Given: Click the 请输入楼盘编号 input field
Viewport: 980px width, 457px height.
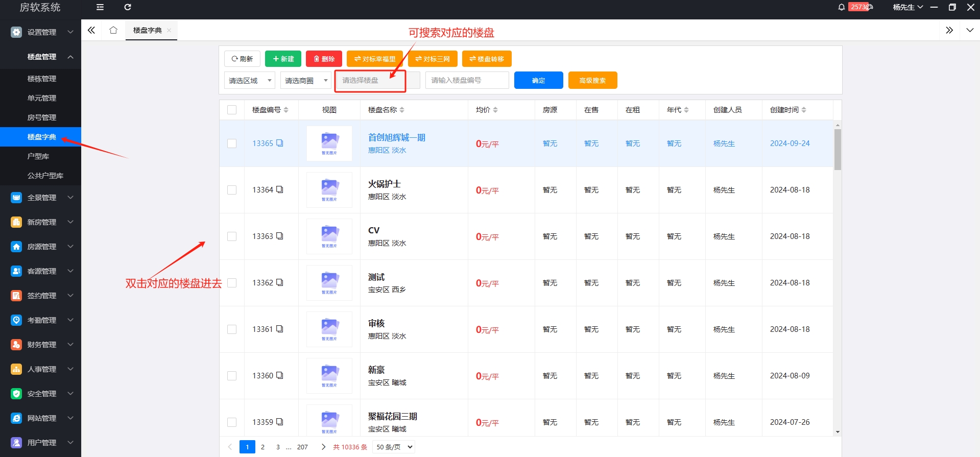Looking at the screenshot, I should point(467,80).
